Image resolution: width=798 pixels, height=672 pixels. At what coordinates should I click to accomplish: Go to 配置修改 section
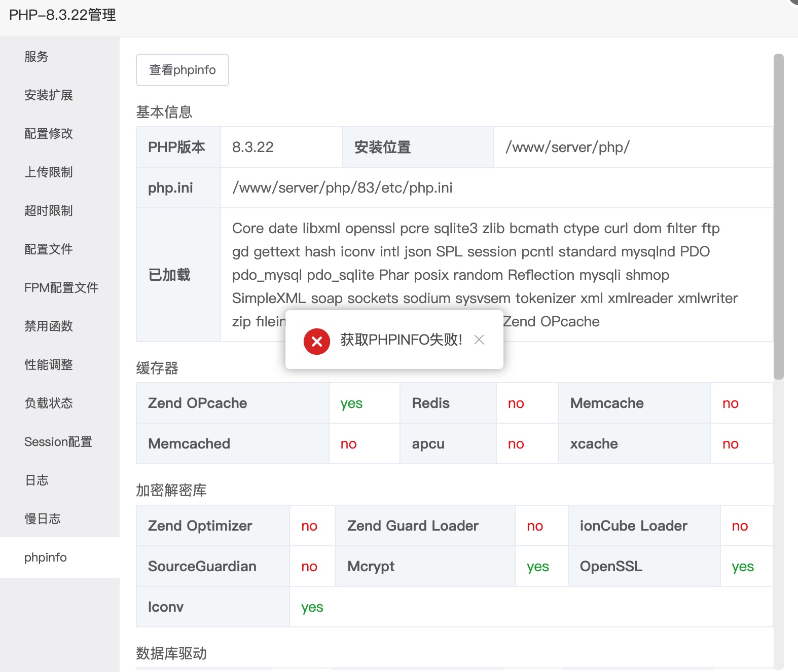(x=49, y=133)
